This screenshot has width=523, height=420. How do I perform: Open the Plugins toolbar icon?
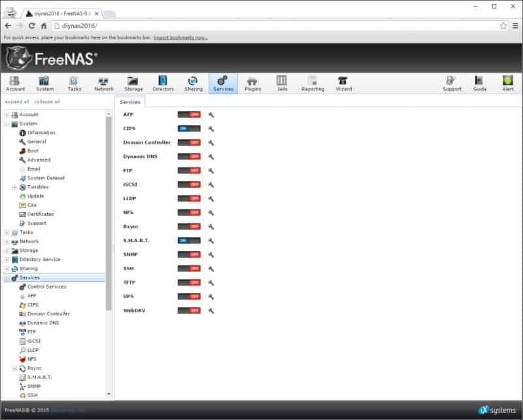coord(252,84)
